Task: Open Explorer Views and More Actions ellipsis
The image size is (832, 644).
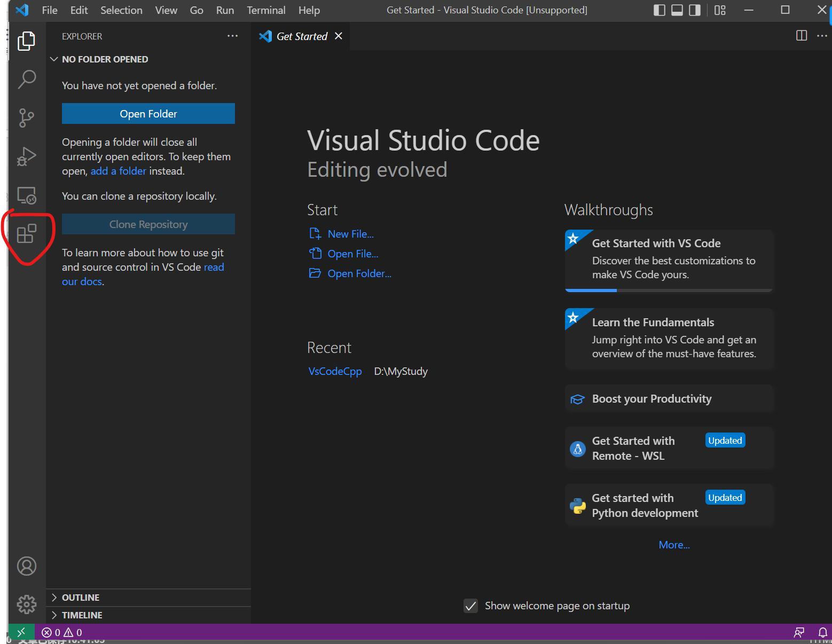Action: point(232,36)
